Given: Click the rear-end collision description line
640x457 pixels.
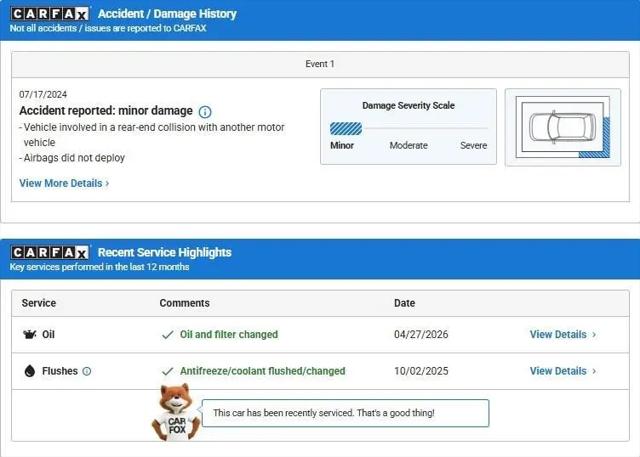Looking at the screenshot, I should click(152, 135).
